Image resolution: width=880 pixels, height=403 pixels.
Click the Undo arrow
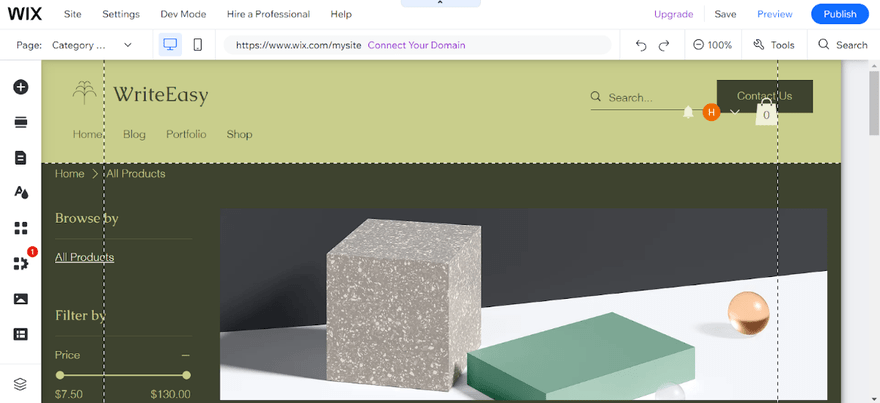pyautogui.click(x=641, y=45)
